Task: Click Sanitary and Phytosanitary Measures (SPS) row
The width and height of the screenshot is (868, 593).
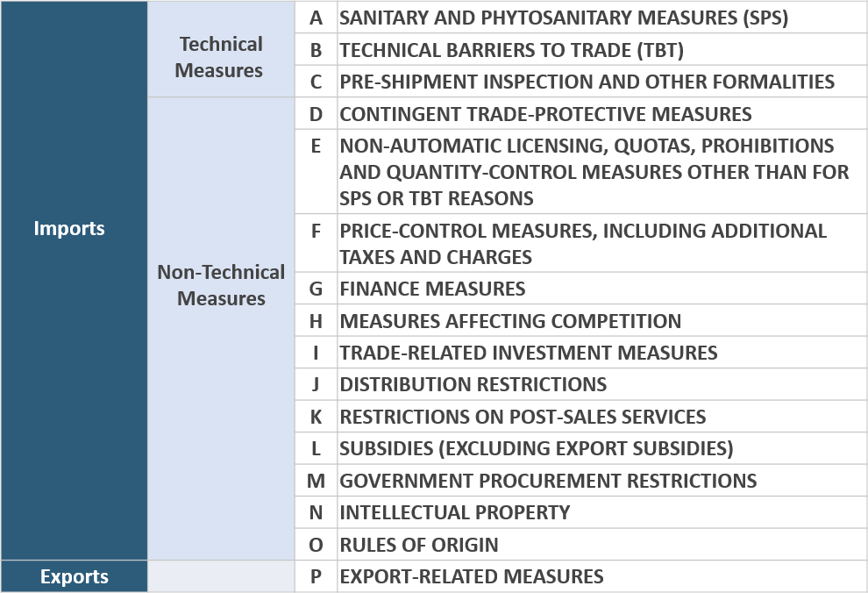Action: coord(564,18)
